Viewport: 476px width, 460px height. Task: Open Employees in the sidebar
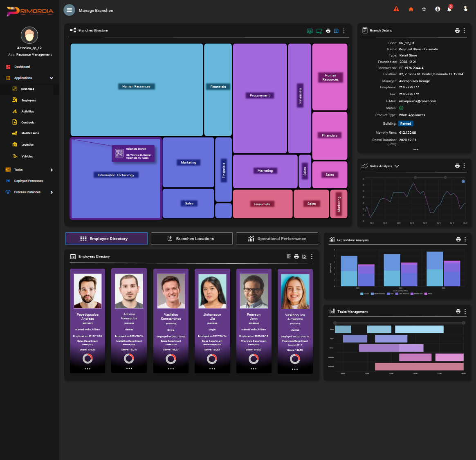coord(29,100)
